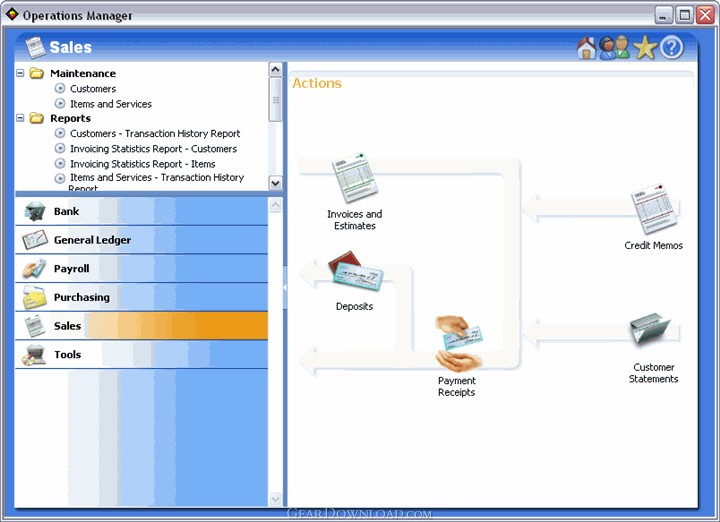The height and width of the screenshot is (522, 720).
Task: Click the Reports folder label
Action: click(71, 118)
